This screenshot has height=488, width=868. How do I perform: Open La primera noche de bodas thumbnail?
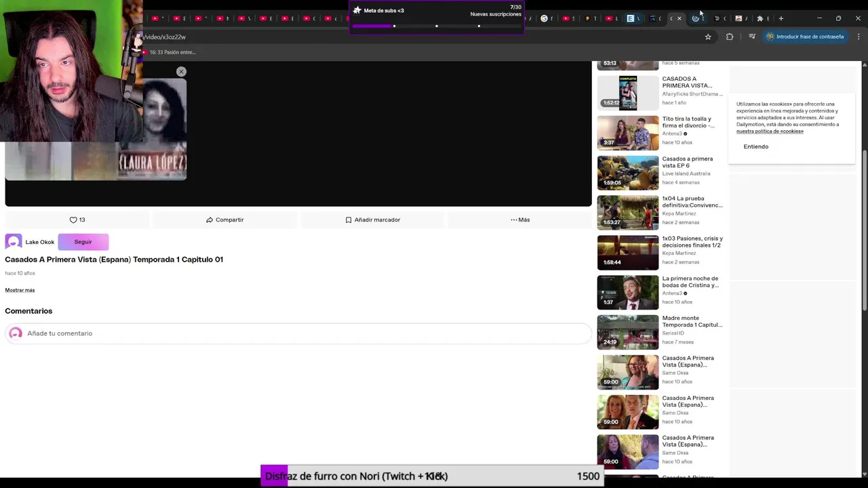[628, 293]
